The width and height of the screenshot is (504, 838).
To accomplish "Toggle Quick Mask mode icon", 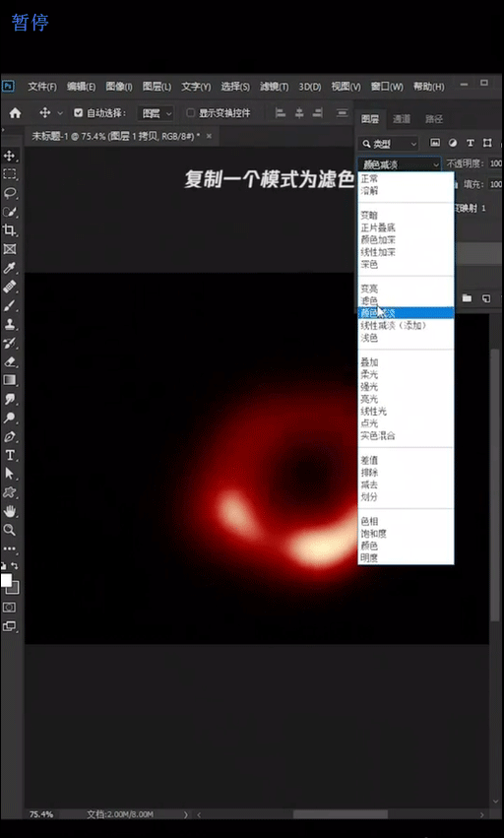I will tap(9, 608).
